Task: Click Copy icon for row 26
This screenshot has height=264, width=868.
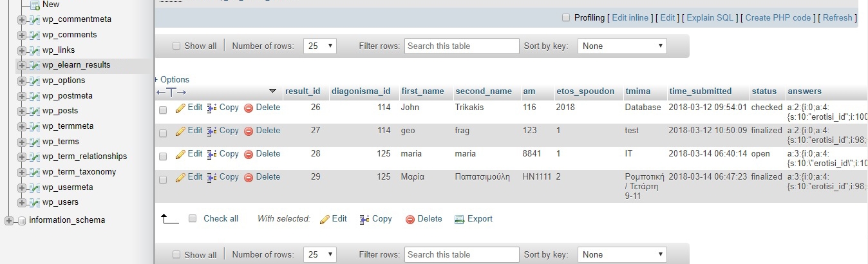Action: point(212,108)
